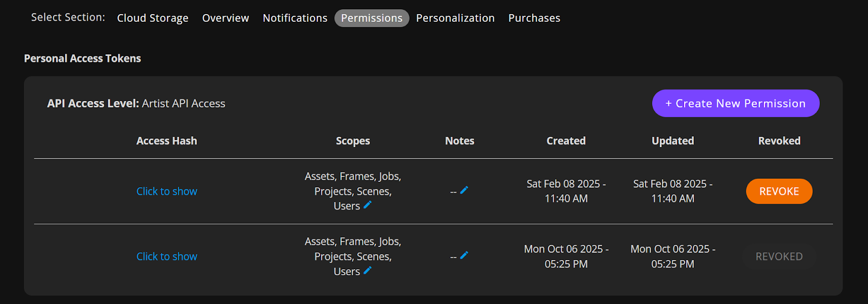Viewport: 868px width, 304px height.
Task: Select the Permissions section tab
Action: [x=372, y=18]
